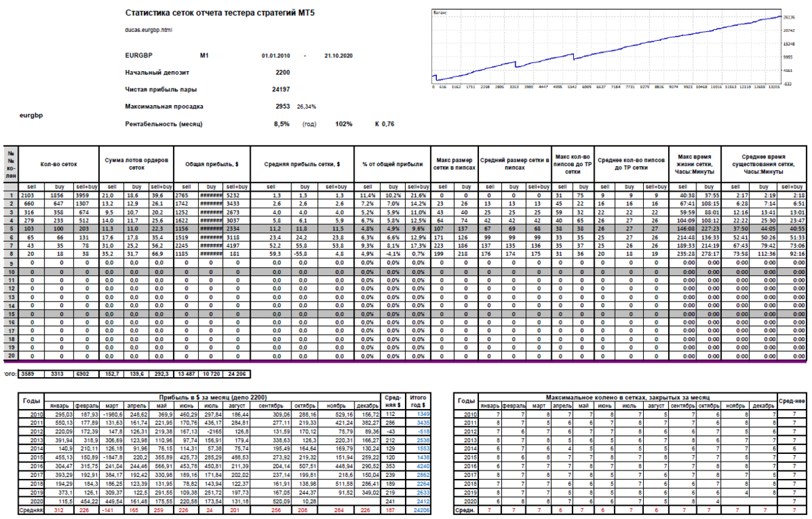
Task: Select the net profit value 24197
Action: (x=281, y=89)
